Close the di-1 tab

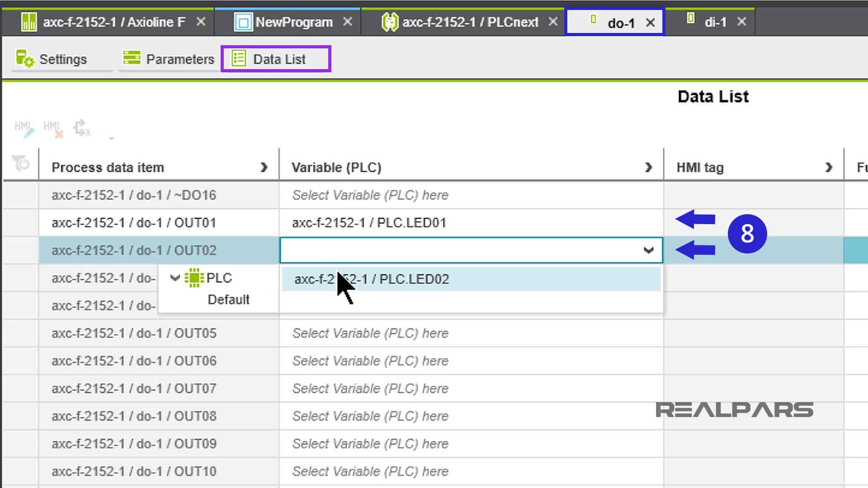point(741,22)
